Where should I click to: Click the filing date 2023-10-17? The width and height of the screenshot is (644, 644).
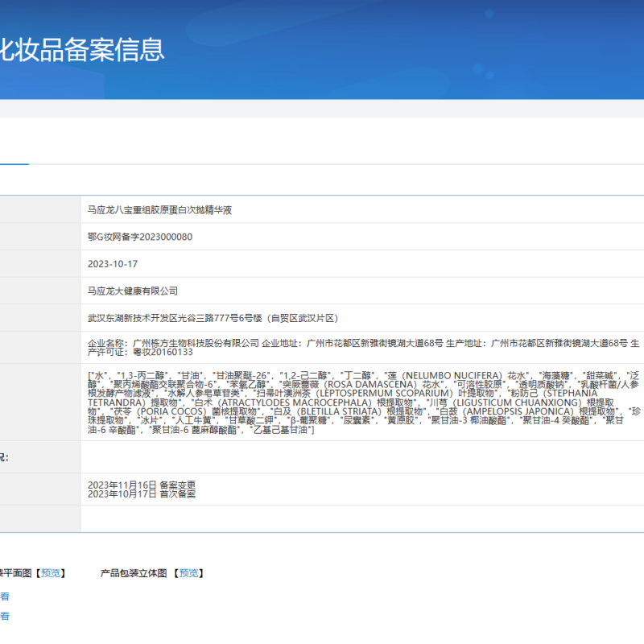[x=113, y=262]
